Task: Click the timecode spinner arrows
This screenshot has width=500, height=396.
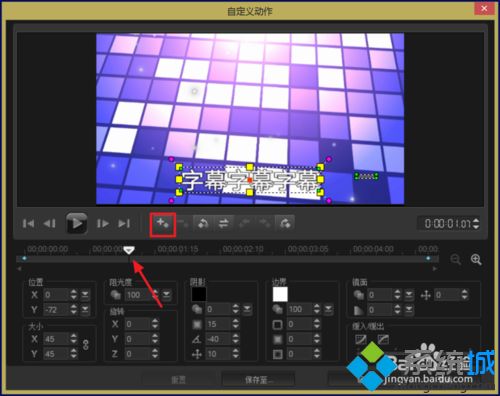Action: (x=476, y=223)
